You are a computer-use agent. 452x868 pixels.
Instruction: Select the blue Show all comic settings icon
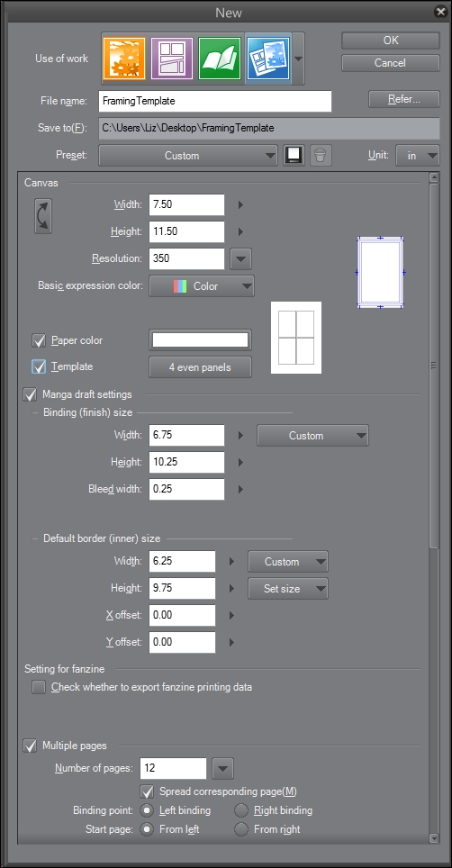click(x=267, y=59)
